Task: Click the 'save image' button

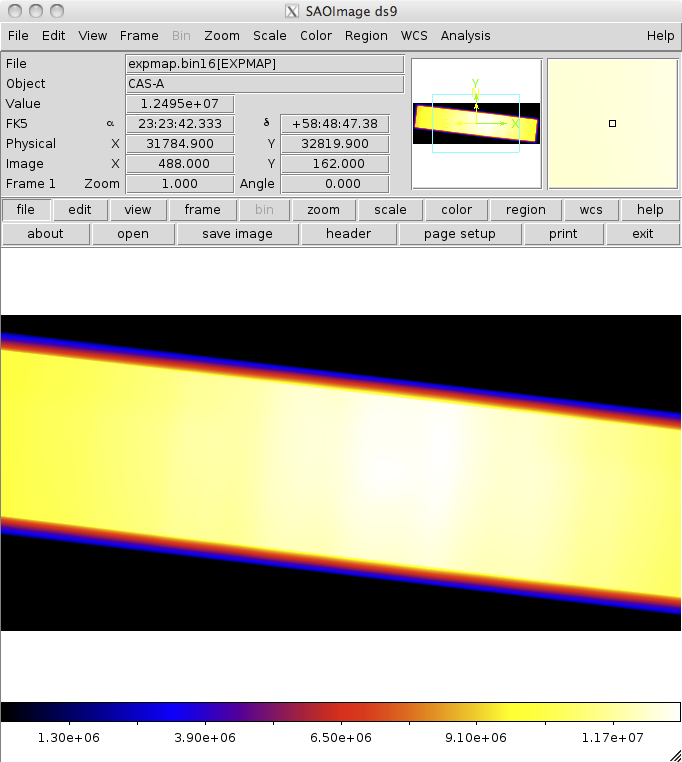Action: (237, 234)
